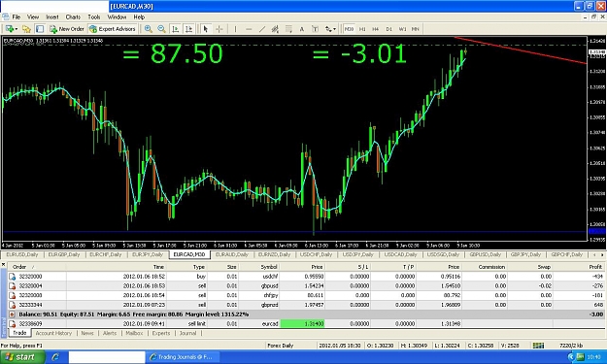Click the highlighted 1.31400 price cell
This screenshot has height=364, width=607.
(x=302, y=324)
